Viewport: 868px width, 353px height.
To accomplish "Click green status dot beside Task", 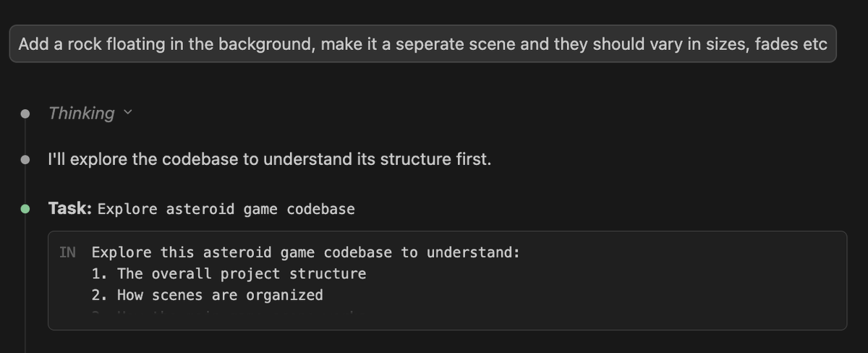I will click(x=25, y=209).
